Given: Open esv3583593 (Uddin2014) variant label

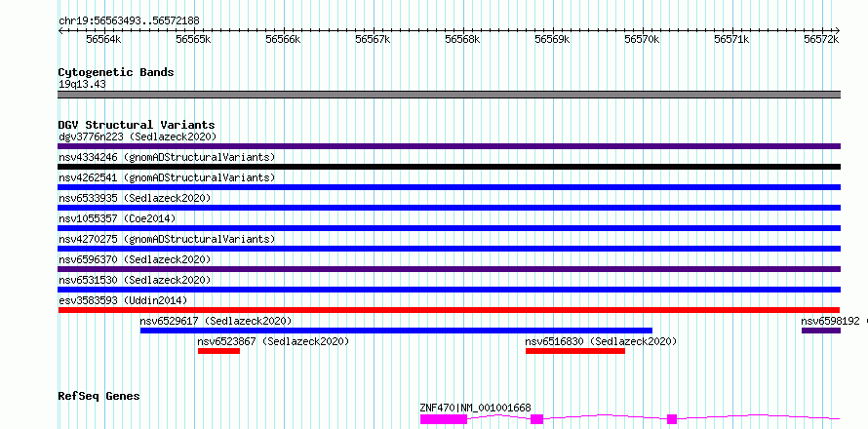Looking at the screenshot, I should click(123, 300).
